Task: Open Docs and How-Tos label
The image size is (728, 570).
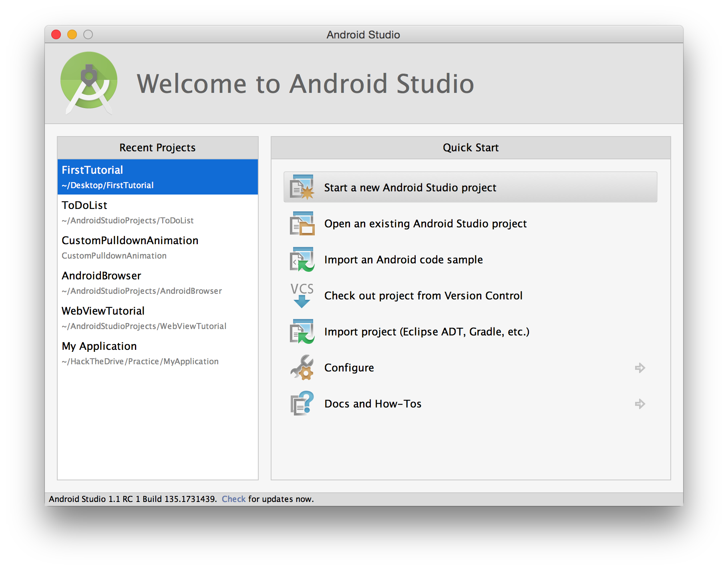Action: 373,403
